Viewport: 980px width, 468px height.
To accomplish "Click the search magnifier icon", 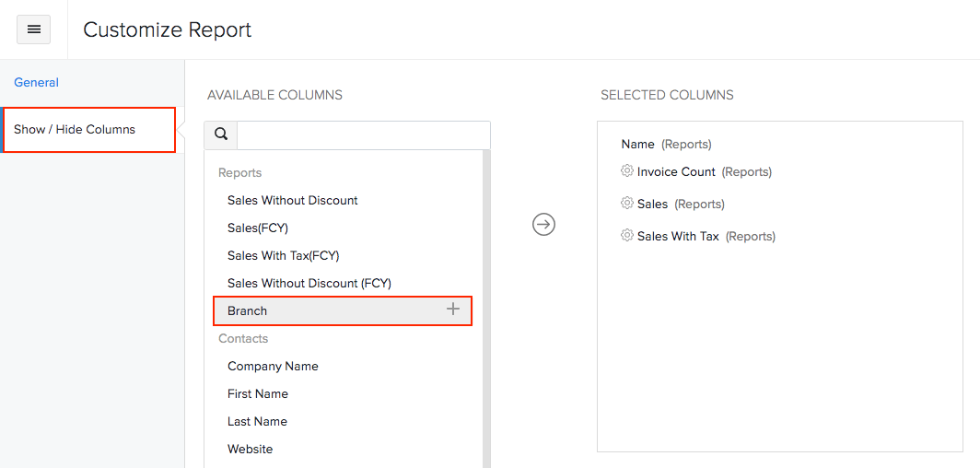I will (x=221, y=135).
